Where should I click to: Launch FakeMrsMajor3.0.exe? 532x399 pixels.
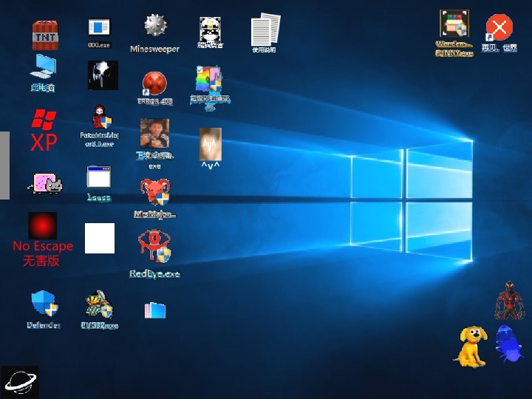coord(100,126)
